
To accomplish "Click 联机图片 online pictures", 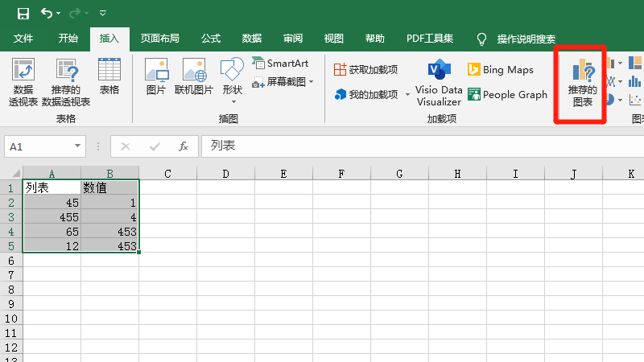I will [x=194, y=76].
